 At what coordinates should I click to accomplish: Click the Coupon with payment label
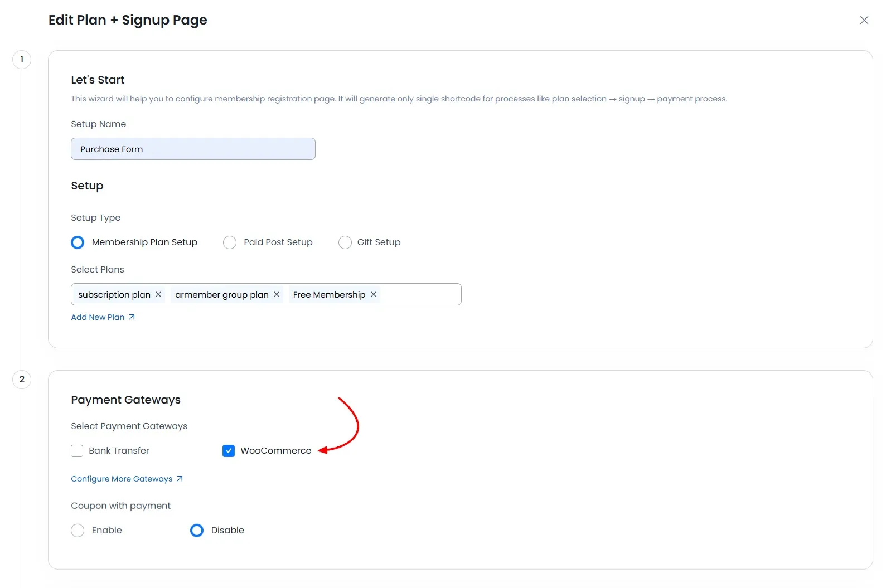(x=121, y=506)
